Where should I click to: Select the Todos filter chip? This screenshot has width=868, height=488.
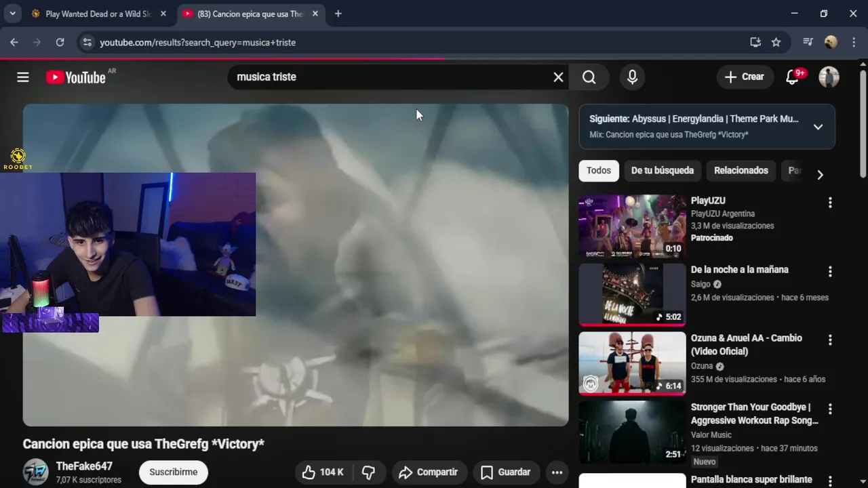click(599, 171)
